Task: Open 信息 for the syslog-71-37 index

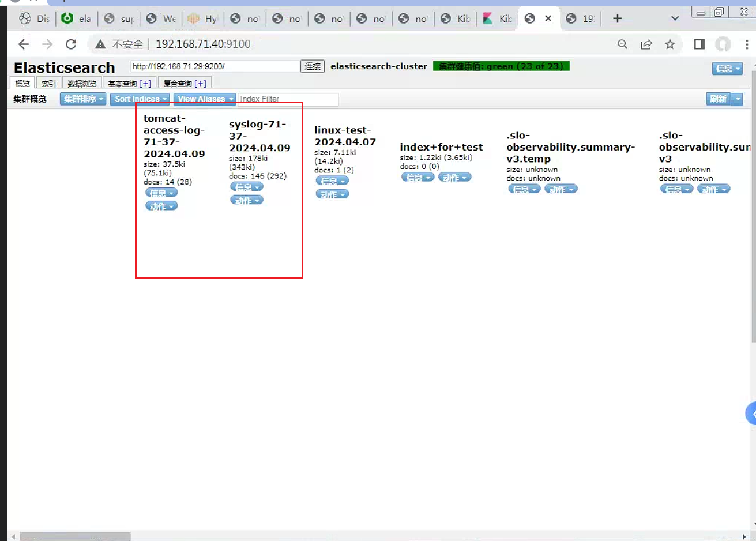Action: point(247,187)
